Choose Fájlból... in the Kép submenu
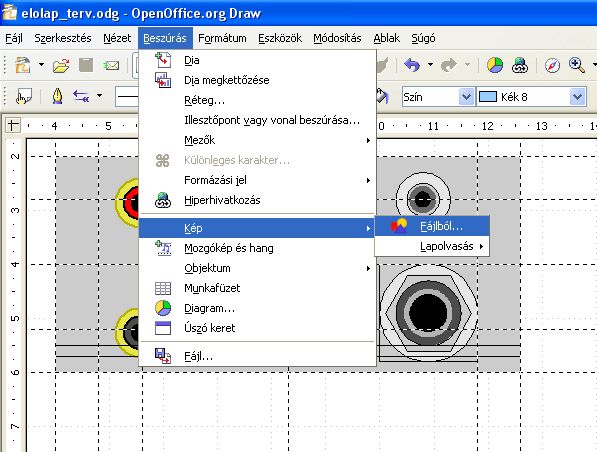Viewport: 597px width, 452px height. [x=432, y=226]
